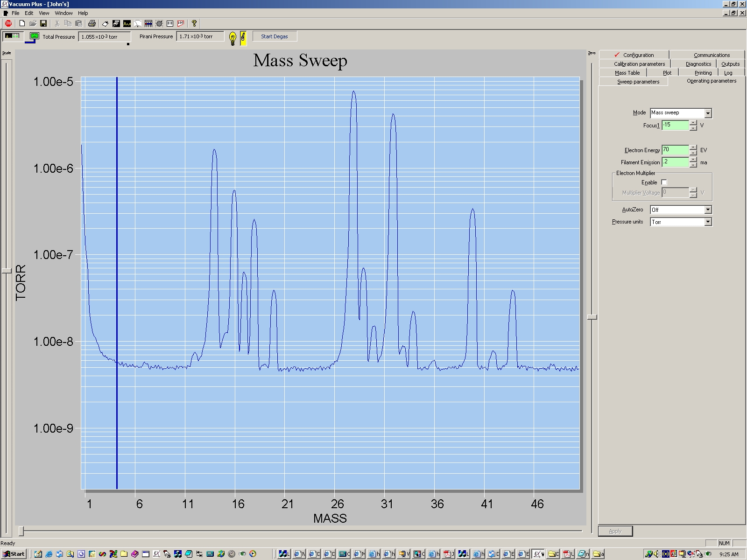747x560 pixels.
Task: Click the Electron Energy value field
Action: click(675, 150)
